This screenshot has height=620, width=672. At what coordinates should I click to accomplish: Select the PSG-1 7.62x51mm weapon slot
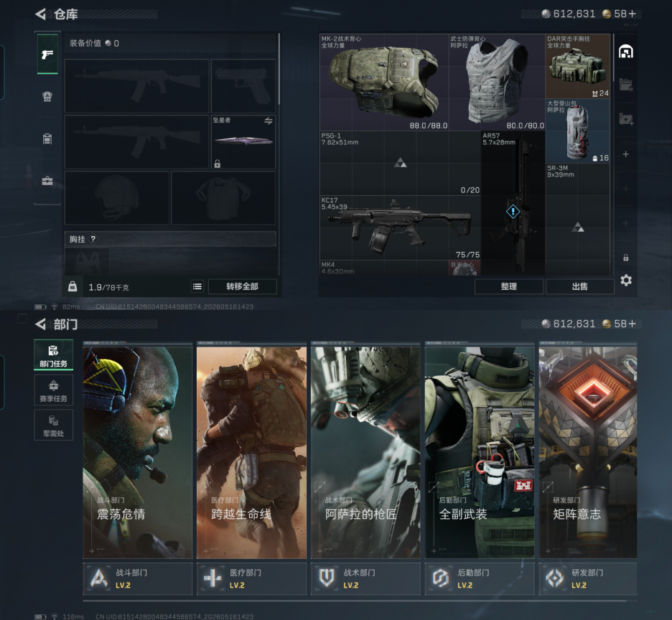(x=401, y=163)
